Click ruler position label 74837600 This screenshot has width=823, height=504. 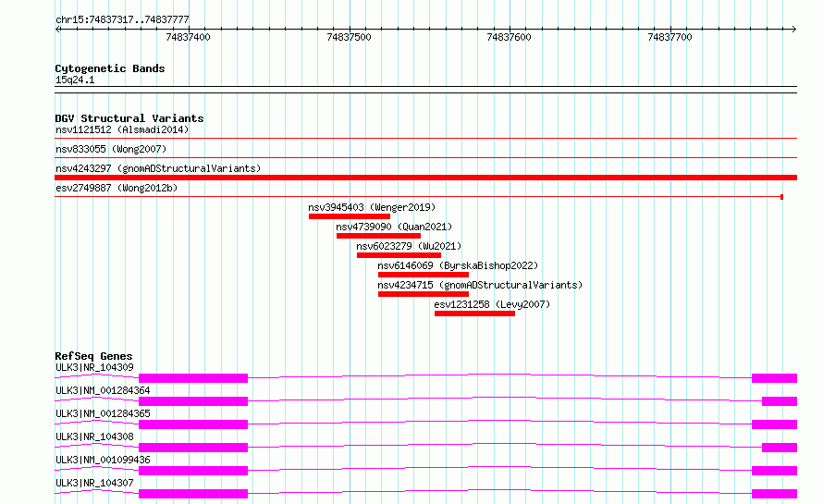(509, 37)
